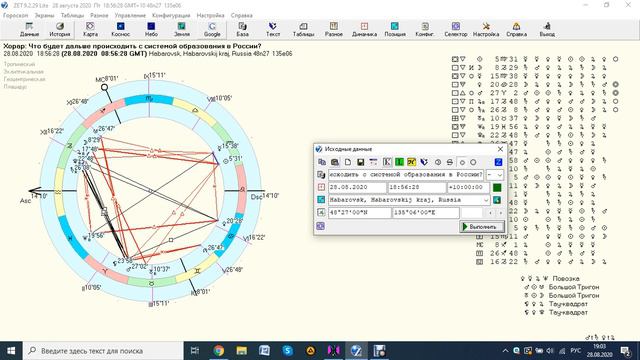Toggle the square box on the Moon 8°29 row
This screenshot has height=360, width=640.
455,68
